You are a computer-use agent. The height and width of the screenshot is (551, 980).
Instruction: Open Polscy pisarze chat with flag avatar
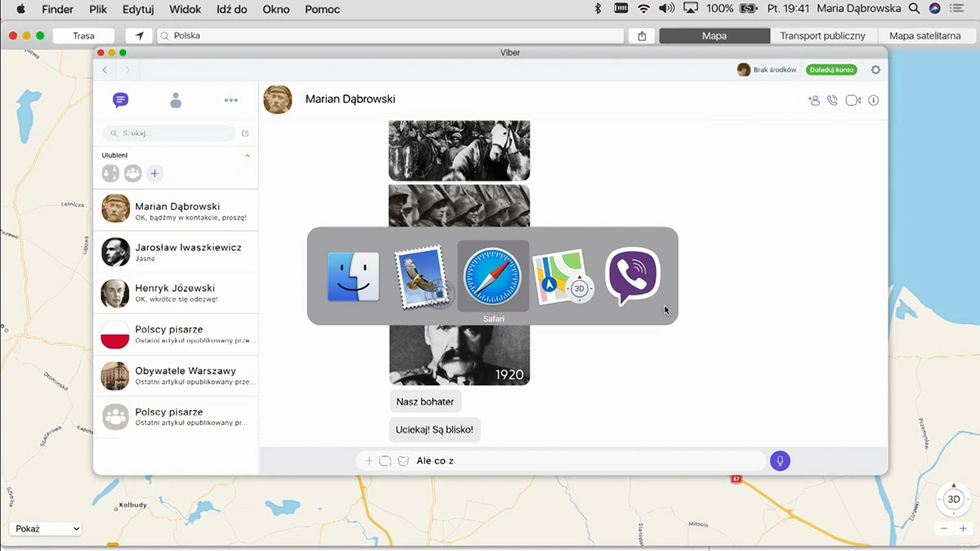[x=176, y=335]
